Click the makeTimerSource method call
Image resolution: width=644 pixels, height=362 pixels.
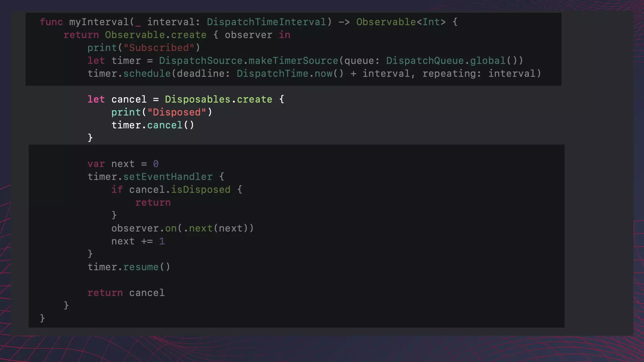click(293, 61)
